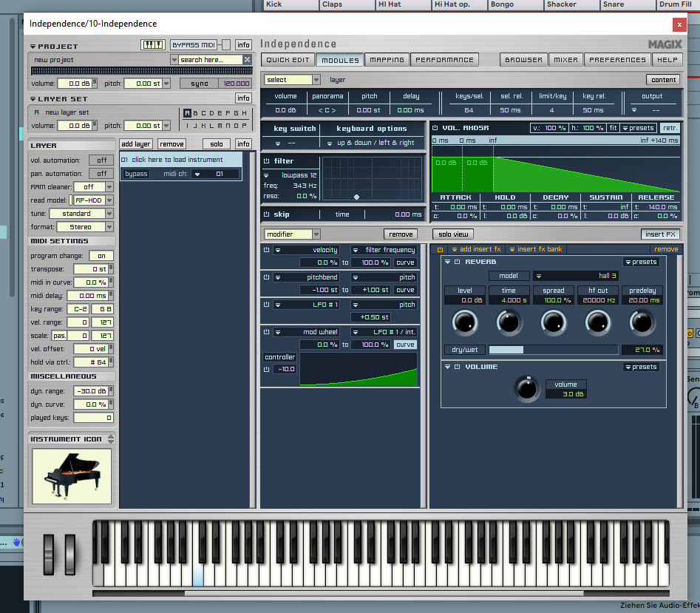Toggle LFO # 1 modifier power icon
700x613 pixels.
(x=267, y=305)
